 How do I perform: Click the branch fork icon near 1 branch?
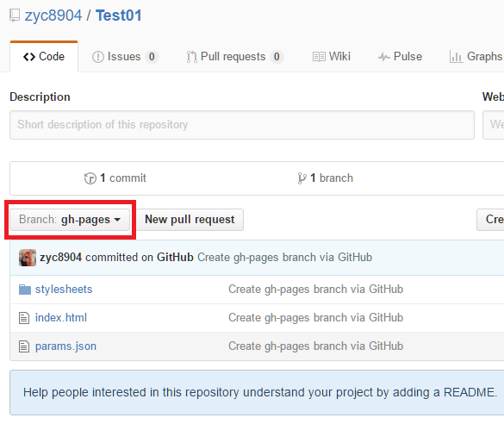pos(302,178)
